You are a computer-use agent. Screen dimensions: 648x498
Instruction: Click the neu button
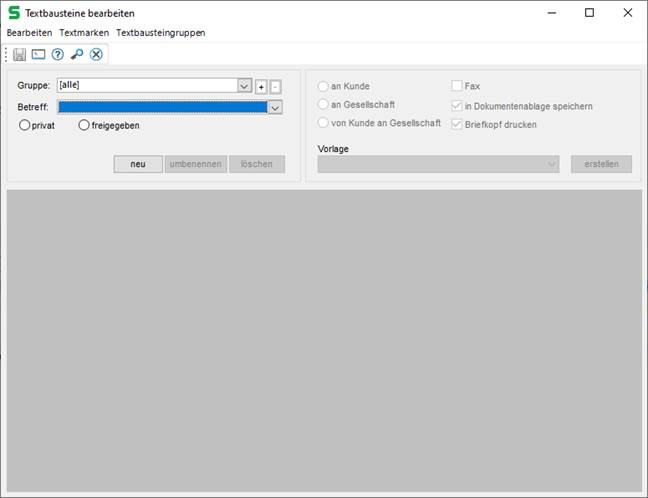(x=138, y=164)
